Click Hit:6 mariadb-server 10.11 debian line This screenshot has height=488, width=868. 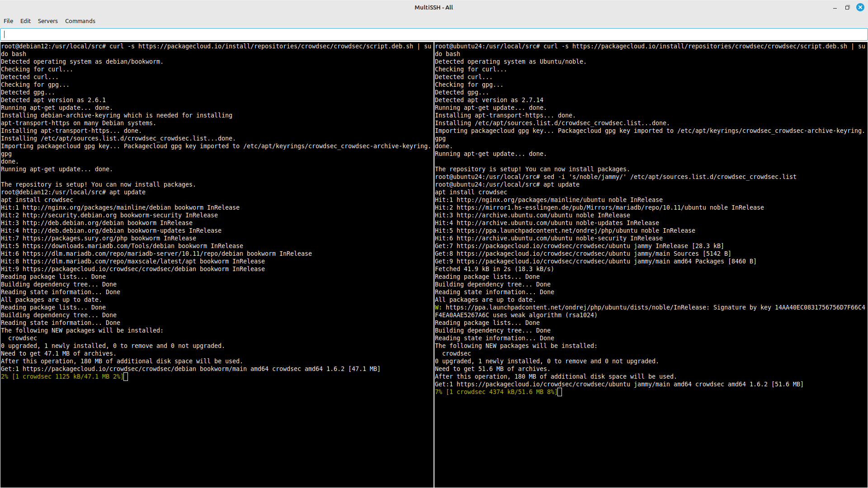156,253
